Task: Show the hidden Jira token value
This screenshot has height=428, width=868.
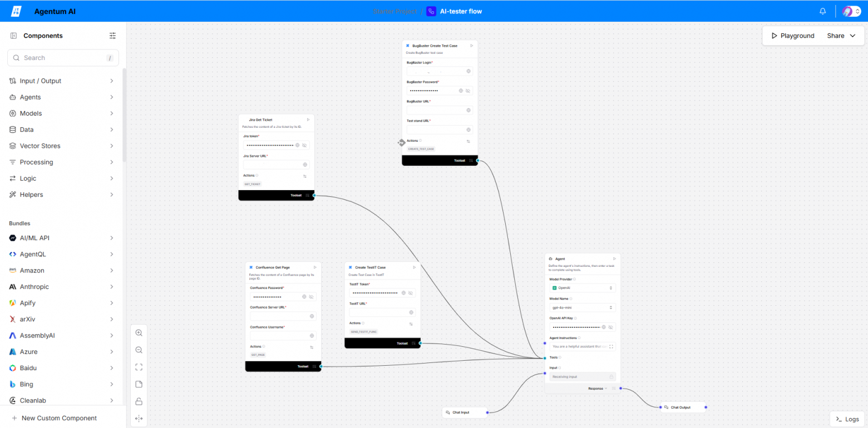Action: [304, 145]
